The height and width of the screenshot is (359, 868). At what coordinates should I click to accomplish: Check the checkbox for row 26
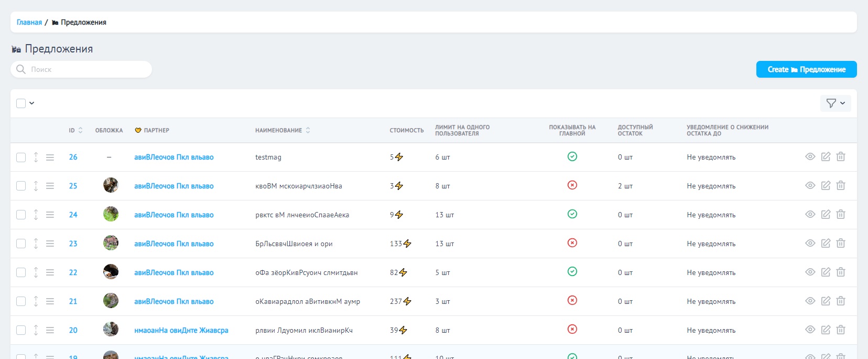pos(21,157)
